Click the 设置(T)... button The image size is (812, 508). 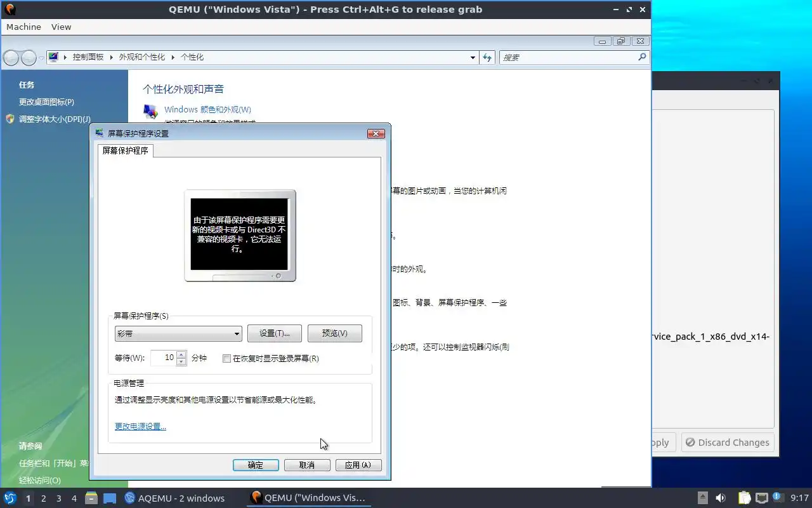(274, 333)
